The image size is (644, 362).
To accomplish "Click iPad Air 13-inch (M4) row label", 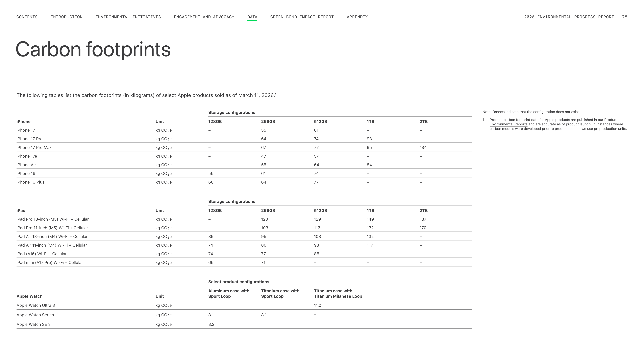I will click(x=52, y=237).
